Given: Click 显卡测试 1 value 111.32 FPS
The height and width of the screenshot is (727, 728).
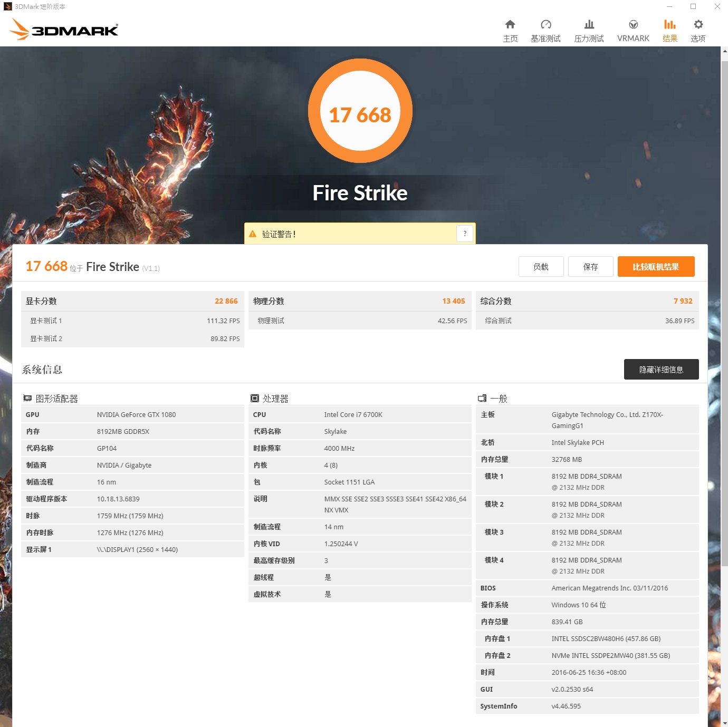Looking at the screenshot, I should click(223, 321).
